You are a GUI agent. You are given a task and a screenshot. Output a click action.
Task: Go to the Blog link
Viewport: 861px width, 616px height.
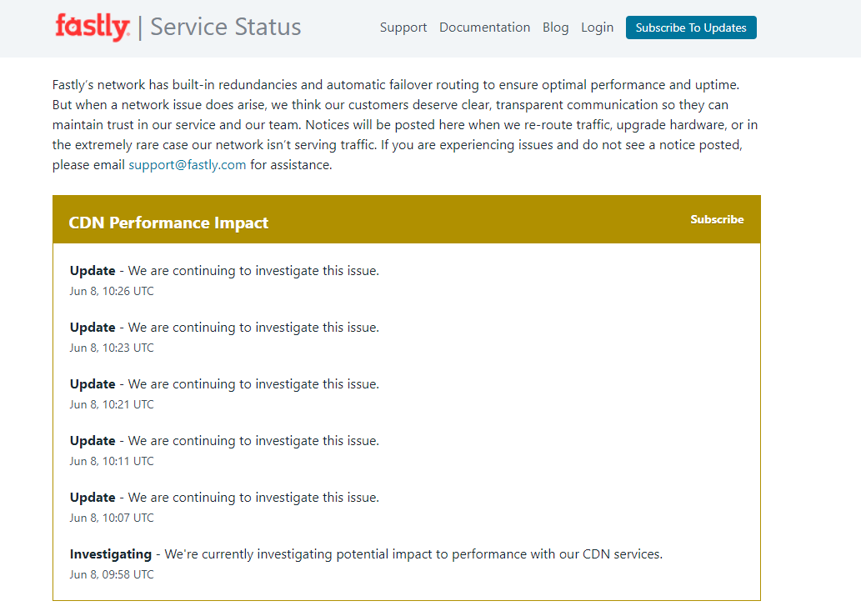click(555, 28)
